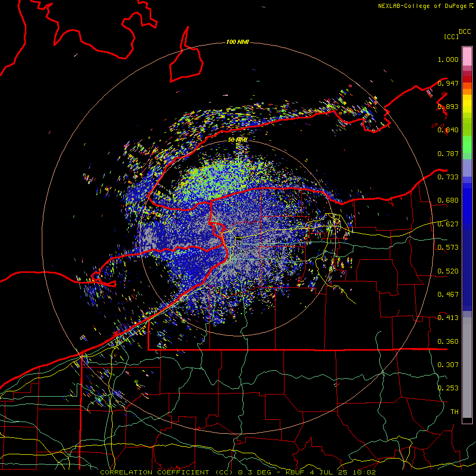Screen dimensions: 476x476
Task: Select the 0.680 legend value
Action: point(448,200)
